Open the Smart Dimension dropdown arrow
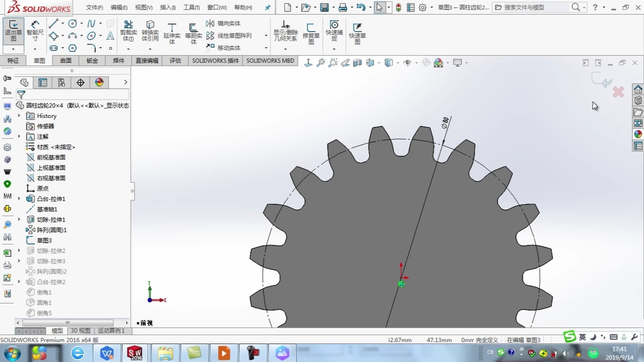The image size is (644, 362). pos(35,49)
